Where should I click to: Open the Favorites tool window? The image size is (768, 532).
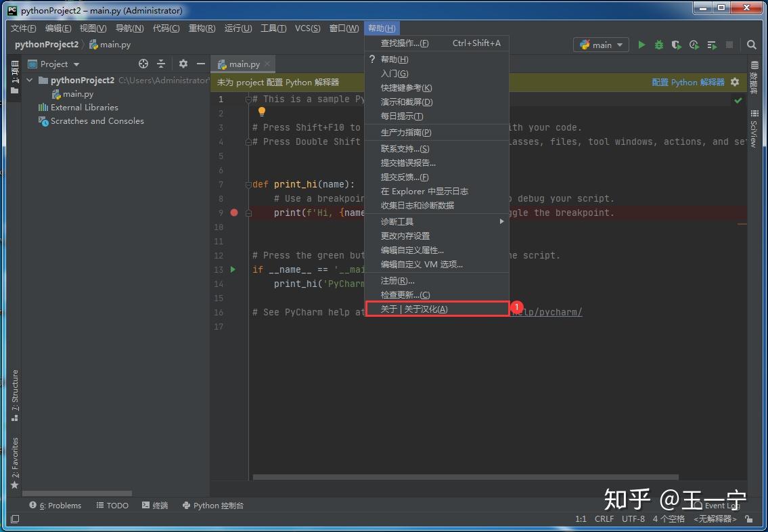(x=15, y=463)
